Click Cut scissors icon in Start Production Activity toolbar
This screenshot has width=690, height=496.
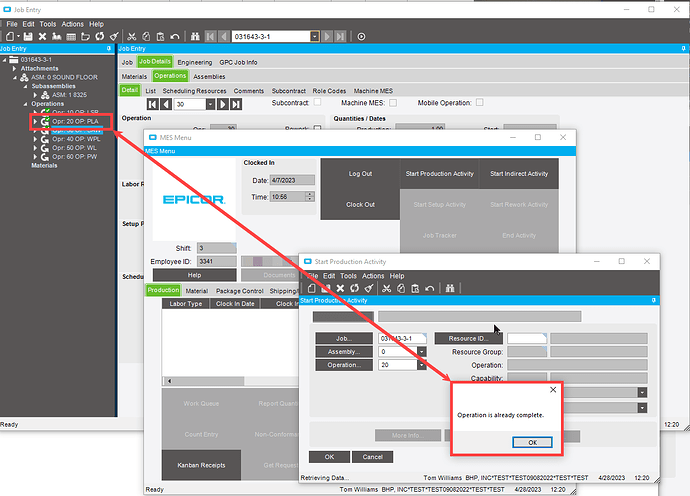click(386, 288)
